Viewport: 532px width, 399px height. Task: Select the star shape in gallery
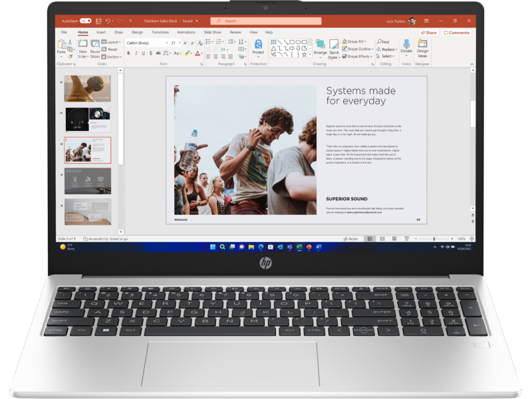tap(304, 55)
